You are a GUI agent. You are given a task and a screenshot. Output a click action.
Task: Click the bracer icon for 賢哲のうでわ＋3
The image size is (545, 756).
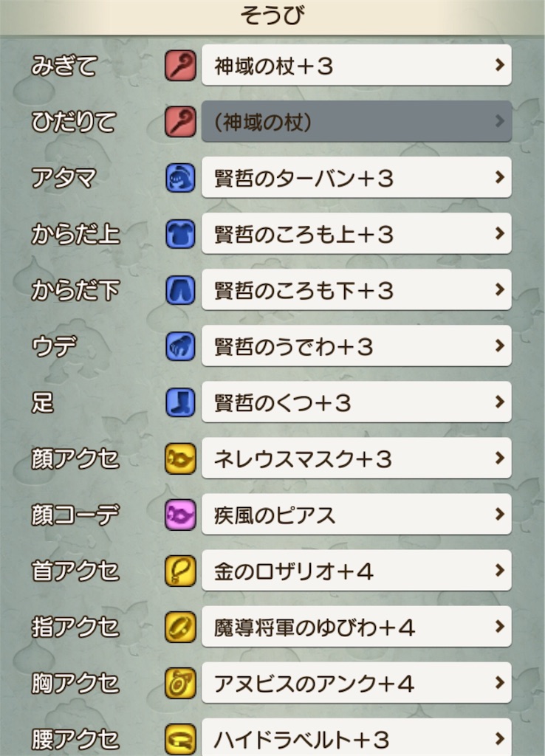(x=180, y=346)
